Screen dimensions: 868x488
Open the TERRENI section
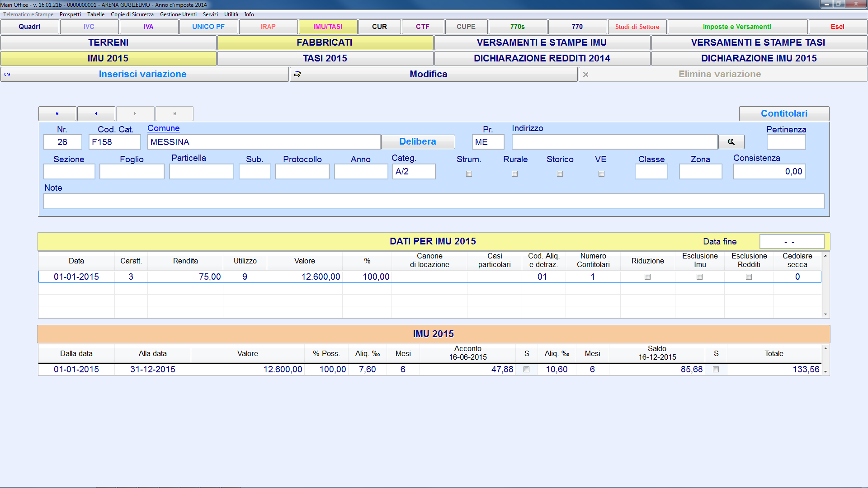(108, 42)
